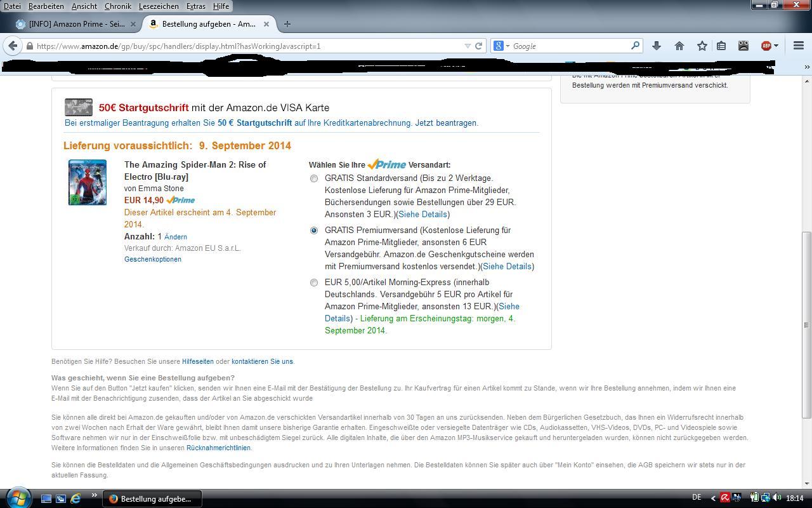The width and height of the screenshot is (812, 508).
Task: Select GRATIS Premiumversand shipping option
Action: [x=314, y=231]
